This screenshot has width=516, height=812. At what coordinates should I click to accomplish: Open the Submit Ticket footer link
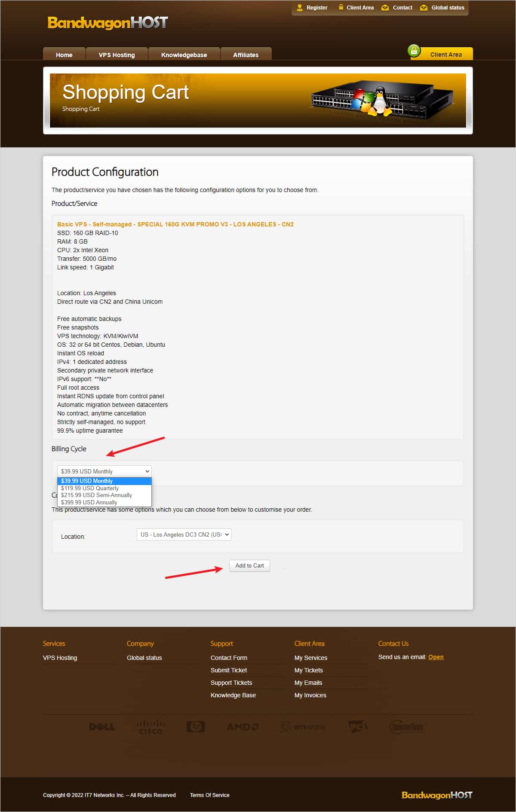pos(229,670)
